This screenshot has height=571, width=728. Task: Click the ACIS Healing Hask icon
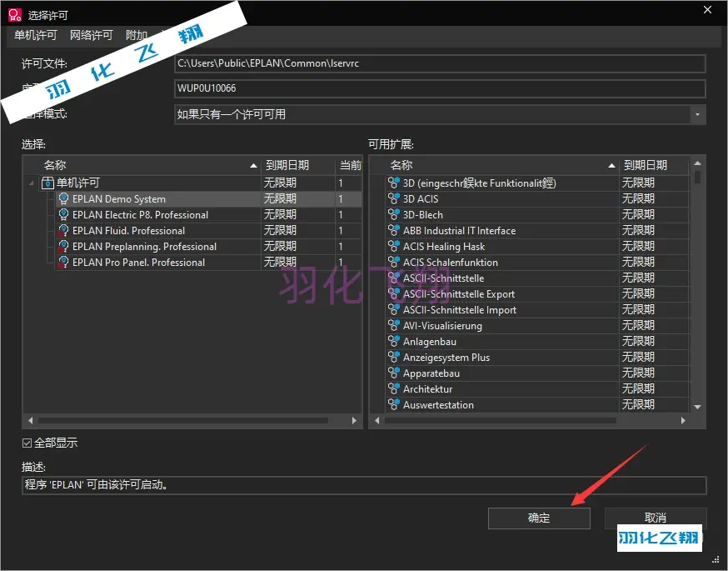point(394,246)
